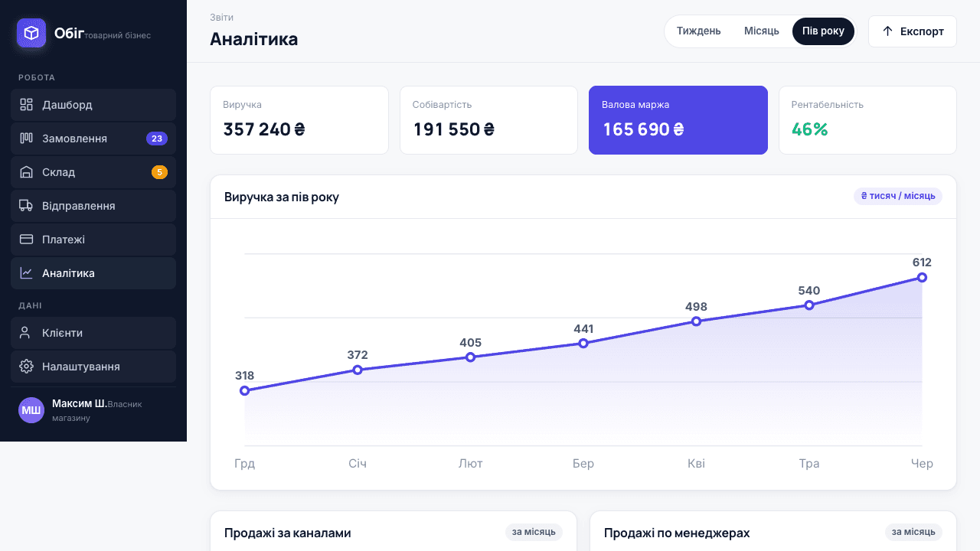Click the Собівартість 191 550 ₴ card
Screen dimensions: 980x551
pos(488,120)
